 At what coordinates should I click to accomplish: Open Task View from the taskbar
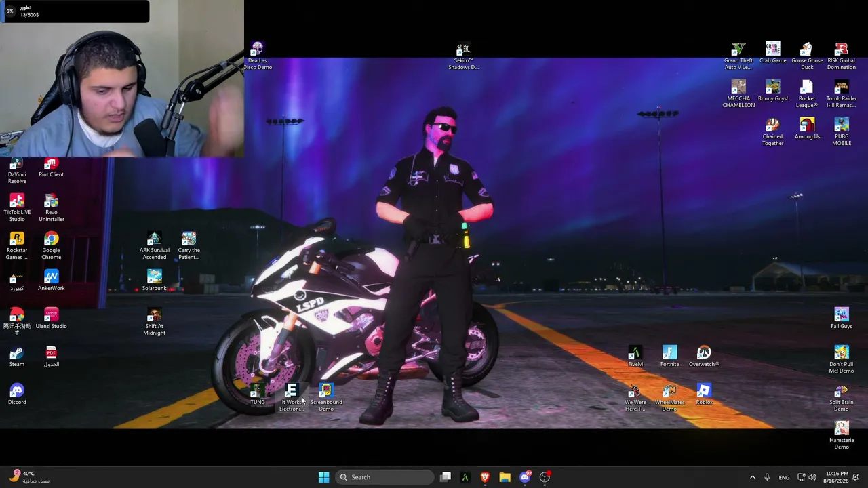click(446, 477)
